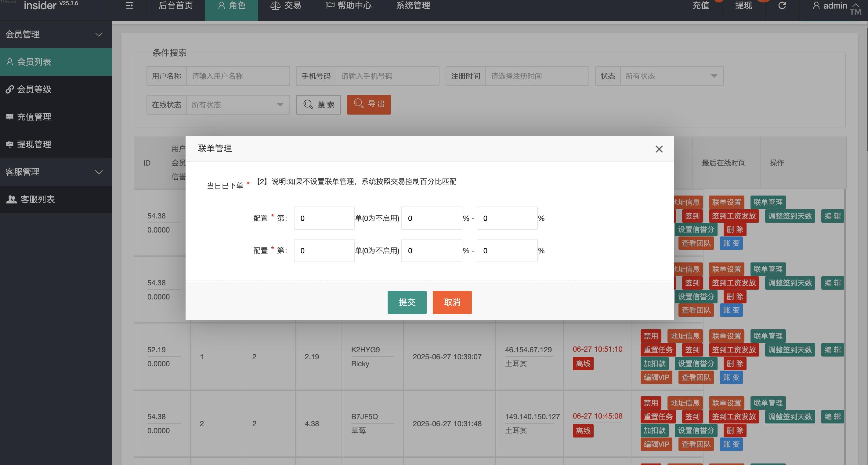
Task: Click the sidebar collapse hamburger icon
Action: pos(129,5)
